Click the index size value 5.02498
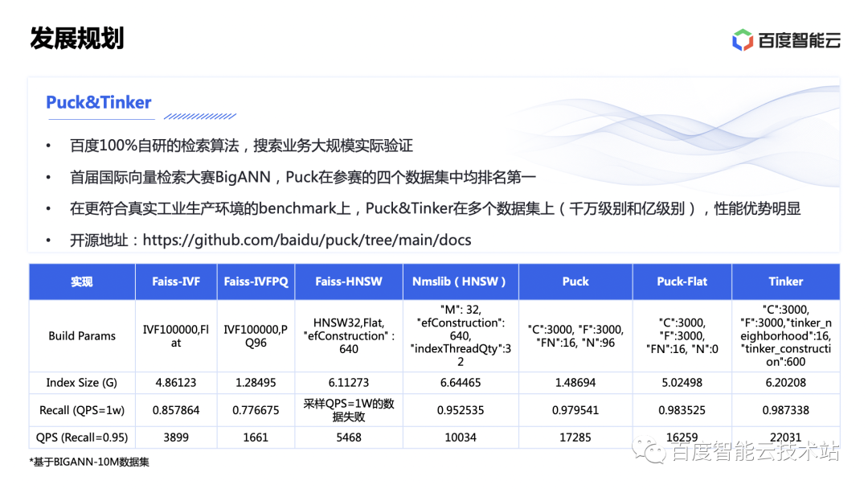This screenshot has height=489, width=868. [x=682, y=383]
